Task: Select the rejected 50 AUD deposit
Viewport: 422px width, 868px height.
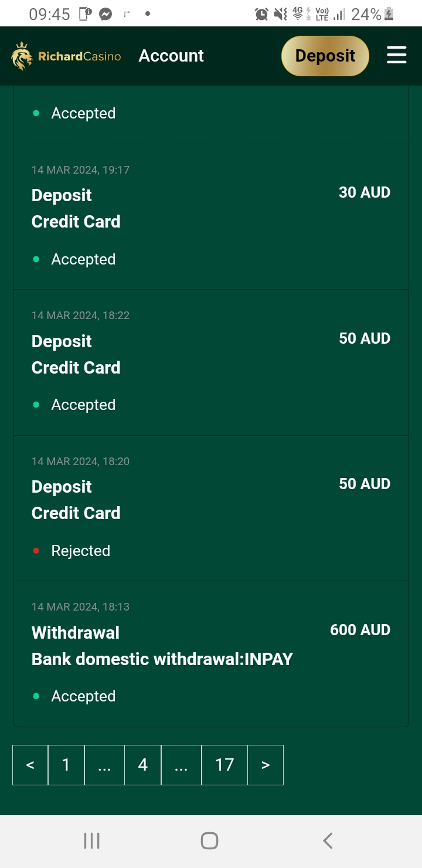Action: [211, 508]
